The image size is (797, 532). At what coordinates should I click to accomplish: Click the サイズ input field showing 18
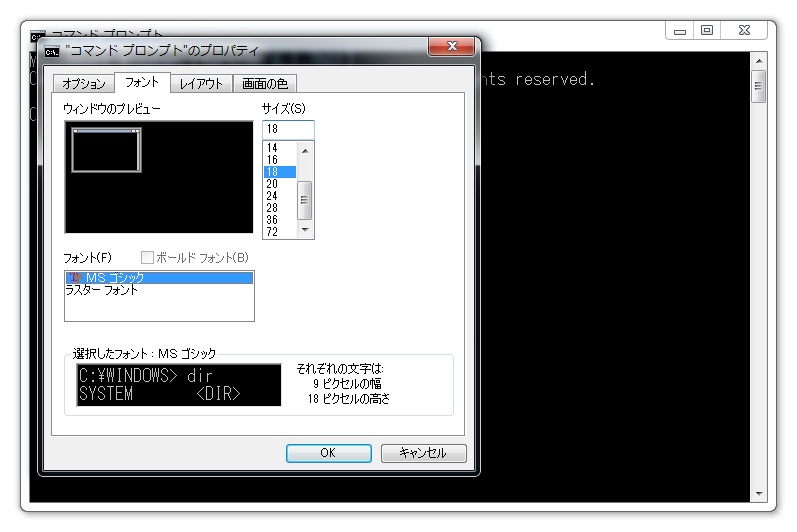288,129
